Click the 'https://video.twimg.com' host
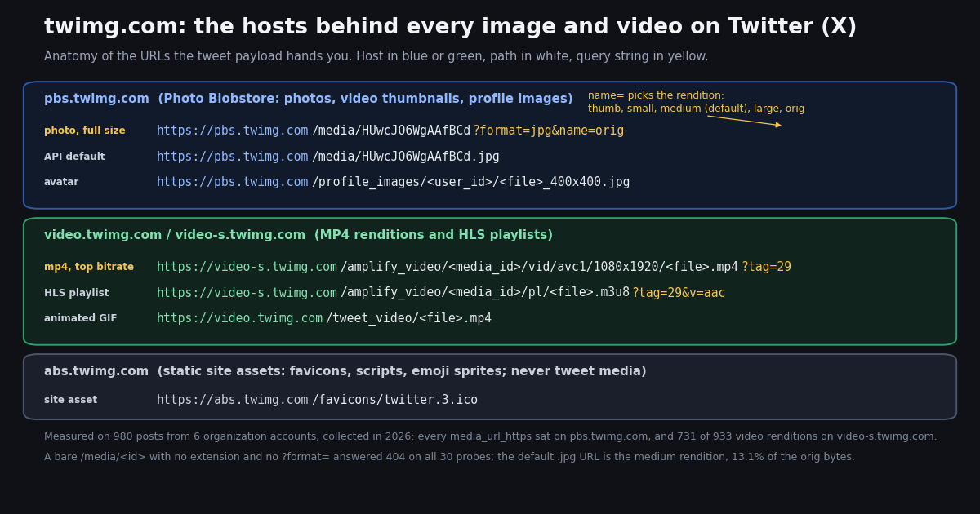Viewport: 980px width, 514px height. click(x=240, y=318)
